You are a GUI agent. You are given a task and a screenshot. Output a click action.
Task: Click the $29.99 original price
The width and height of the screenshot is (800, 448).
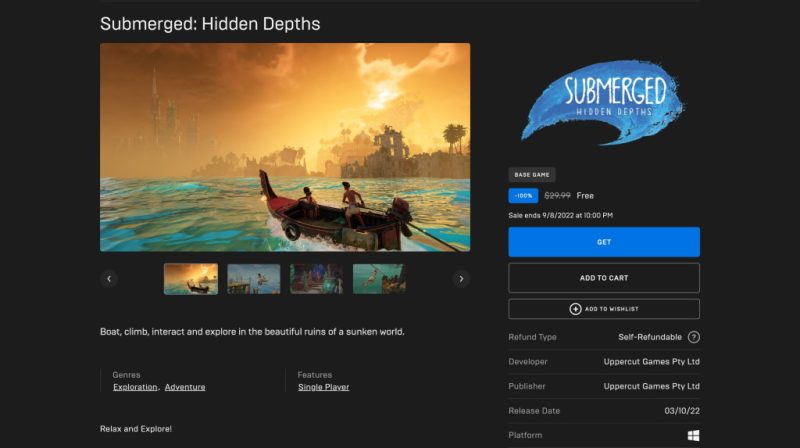pyautogui.click(x=557, y=195)
